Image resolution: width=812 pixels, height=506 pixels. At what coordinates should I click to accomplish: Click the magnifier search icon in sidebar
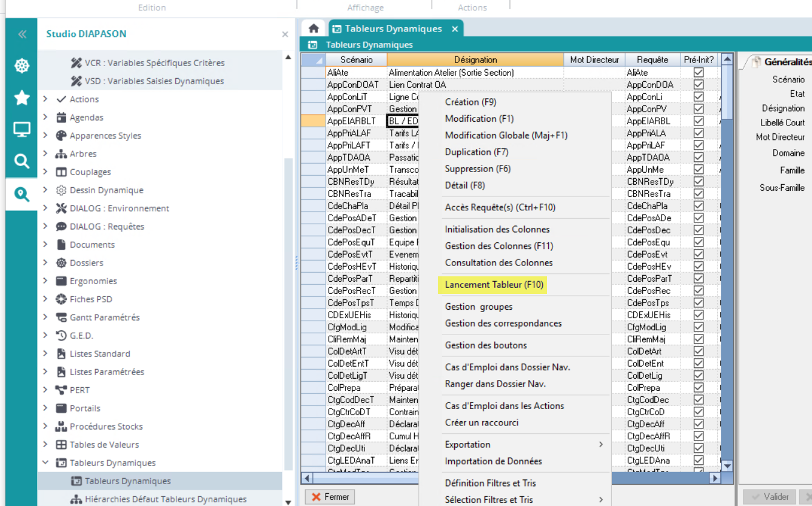(22, 161)
